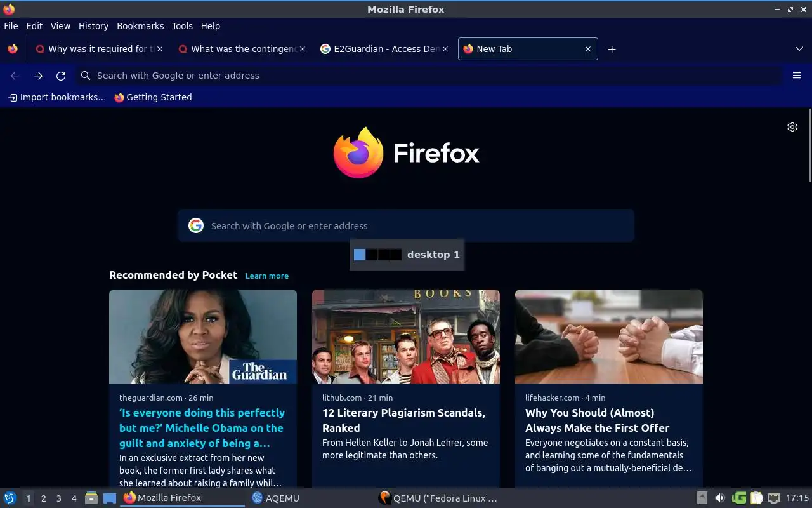Viewport: 812px width, 508px height.
Task: Click the Pocket 'Learn more' link
Action: pyautogui.click(x=267, y=276)
